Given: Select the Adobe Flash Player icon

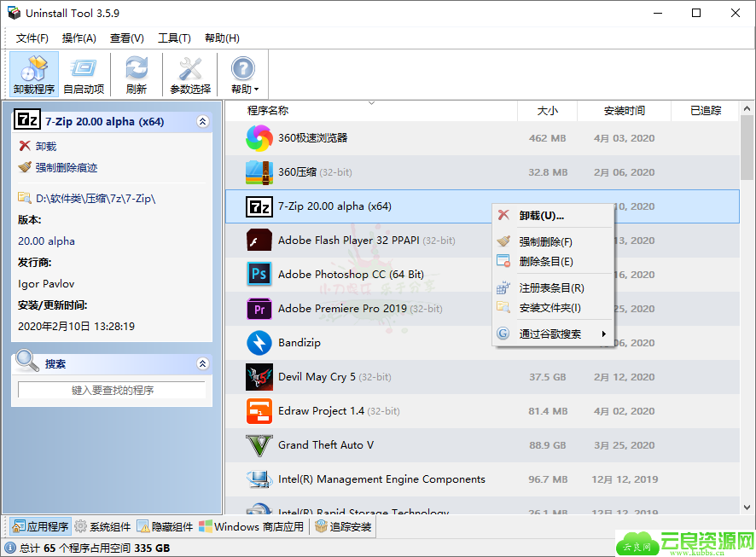Looking at the screenshot, I should pos(259,241).
